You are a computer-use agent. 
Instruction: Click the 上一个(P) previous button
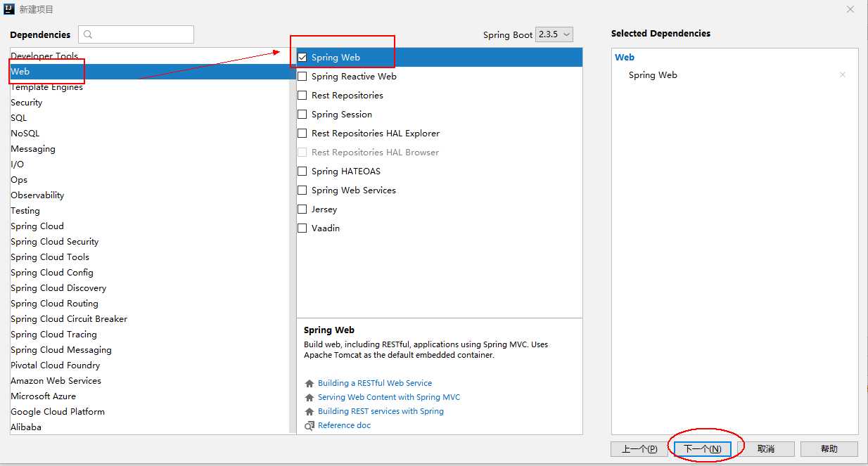[x=639, y=449]
